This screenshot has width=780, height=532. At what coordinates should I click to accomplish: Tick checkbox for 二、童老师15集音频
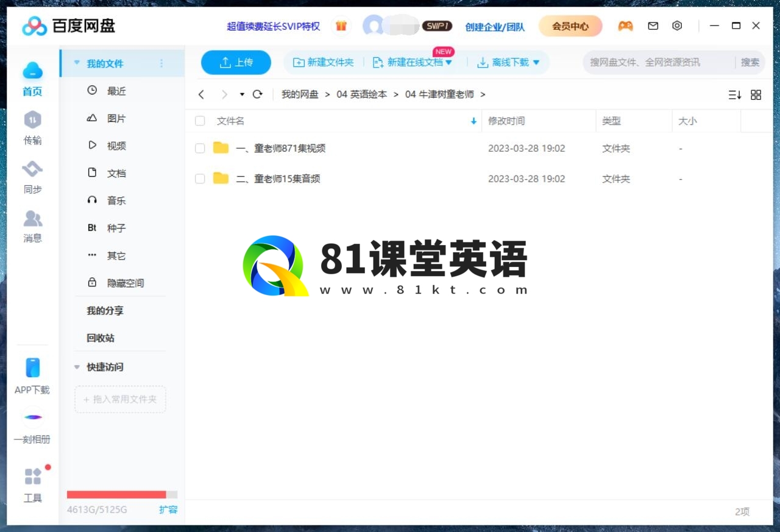(x=200, y=179)
